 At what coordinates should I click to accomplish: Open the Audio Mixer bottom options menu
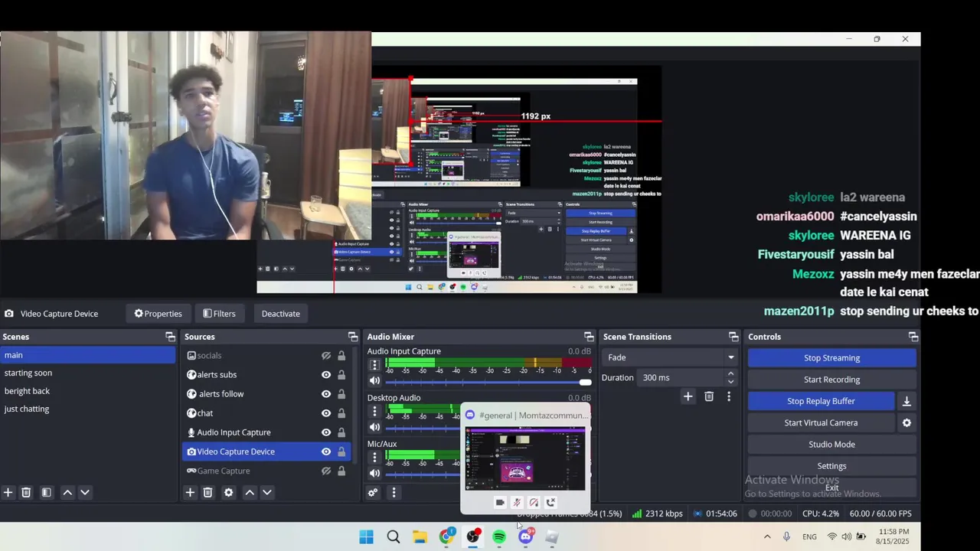click(x=394, y=493)
